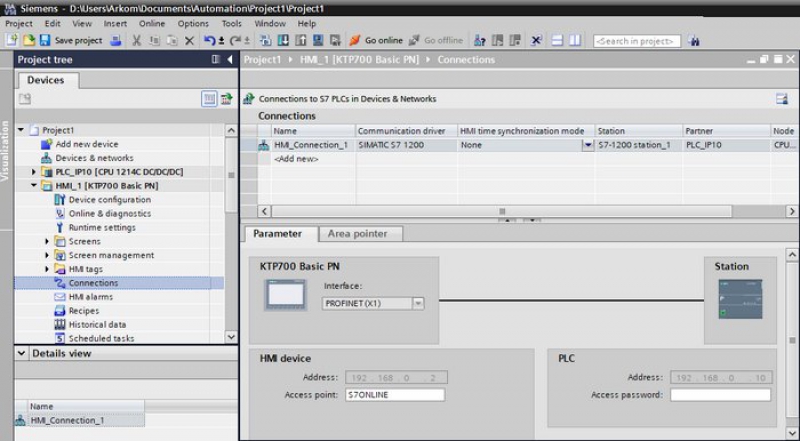The width and height of the screenshot is (800, 441).
Task: Click the <Add new> connection row
Action: (296, 159)
